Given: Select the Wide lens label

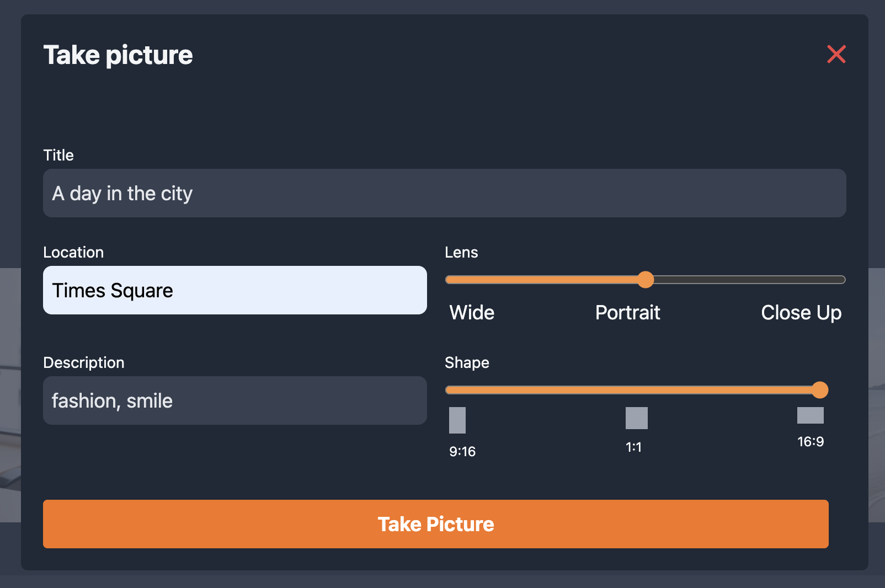Looking at the screenshot, I should (472, 313).
